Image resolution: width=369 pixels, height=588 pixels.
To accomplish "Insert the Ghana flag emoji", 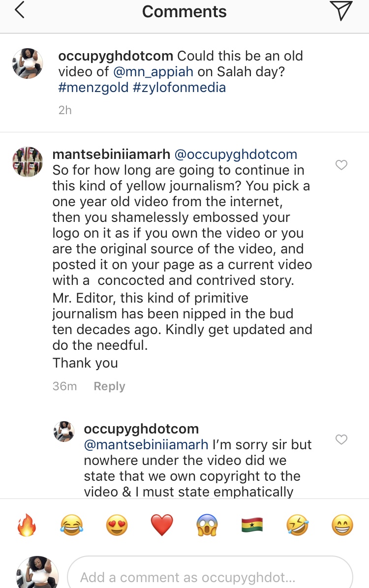I will [x=252, y=525].
